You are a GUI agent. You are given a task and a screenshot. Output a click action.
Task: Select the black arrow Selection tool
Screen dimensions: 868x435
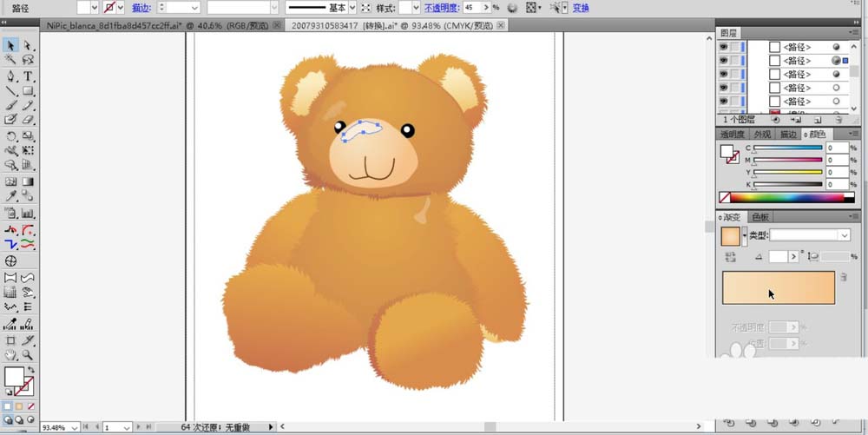pos(10,45)
